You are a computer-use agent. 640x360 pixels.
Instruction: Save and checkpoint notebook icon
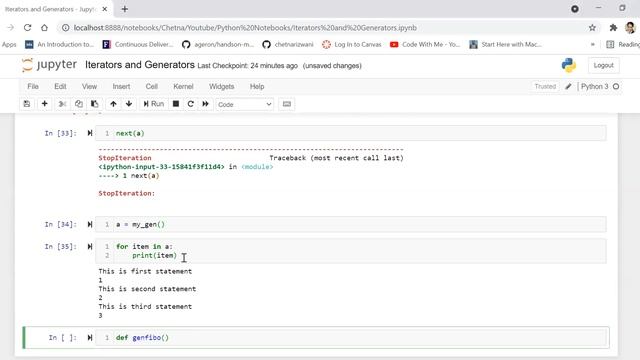(27, 104)
